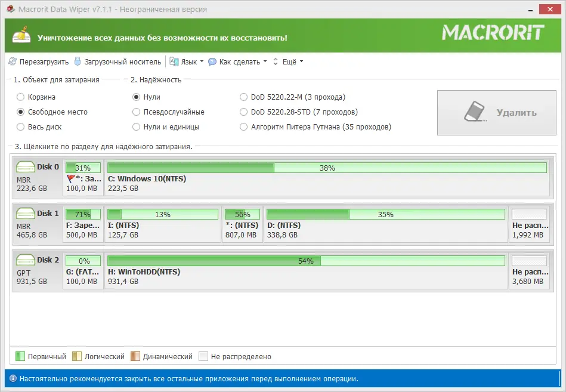Click the 38% progress bar on C drive
566x392 pixels.
coord(327,167)
